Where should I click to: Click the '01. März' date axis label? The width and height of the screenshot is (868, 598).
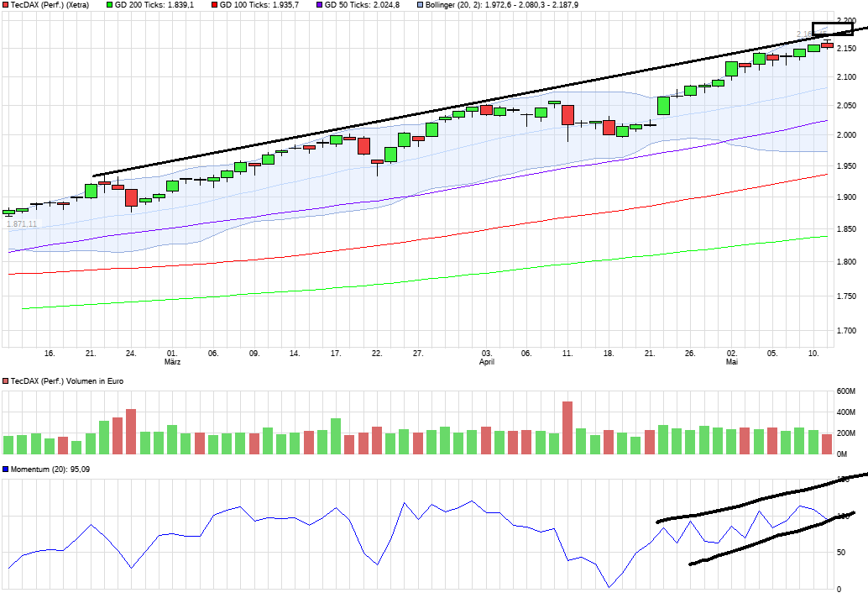(x=172, y=358)
